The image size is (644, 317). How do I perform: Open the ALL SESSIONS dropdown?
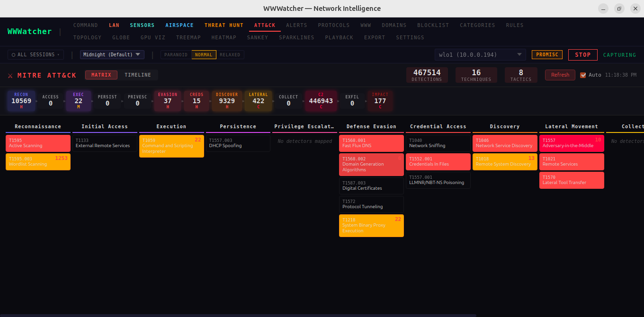click(x=36, y=55)
